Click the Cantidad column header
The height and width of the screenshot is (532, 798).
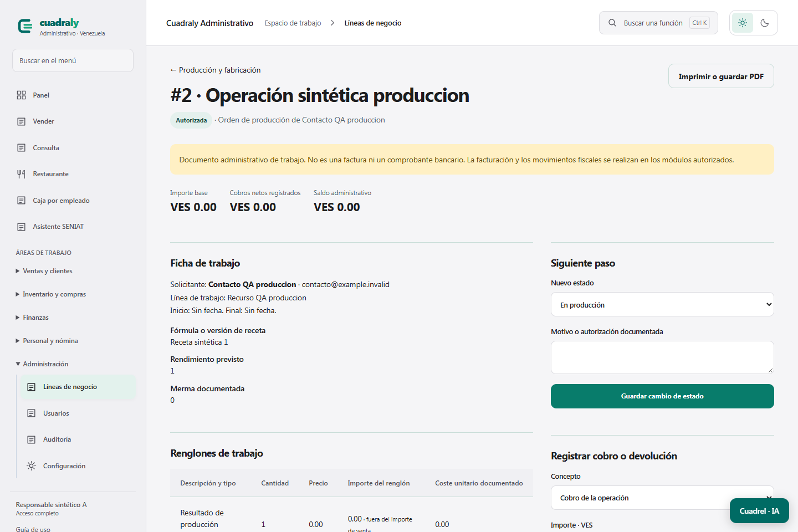point(275,483)
